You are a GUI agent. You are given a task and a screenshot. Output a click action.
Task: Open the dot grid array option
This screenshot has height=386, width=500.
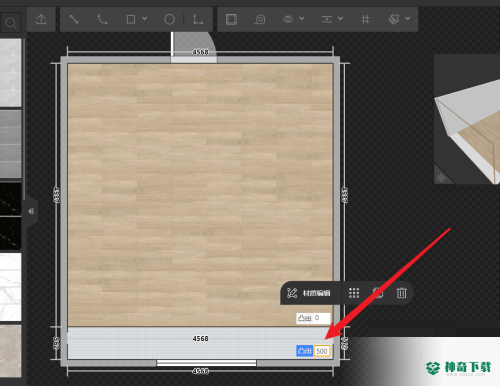354,293
